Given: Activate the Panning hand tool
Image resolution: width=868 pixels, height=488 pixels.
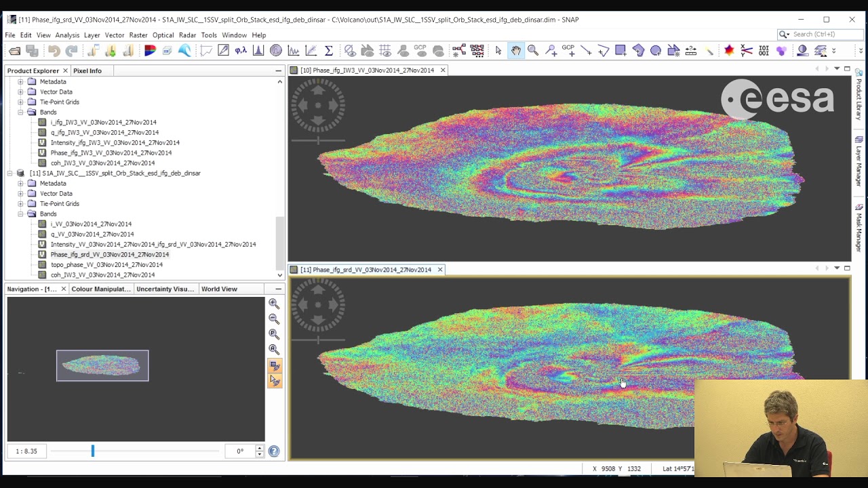Looking at the screenshot, I should pos(516,51).
